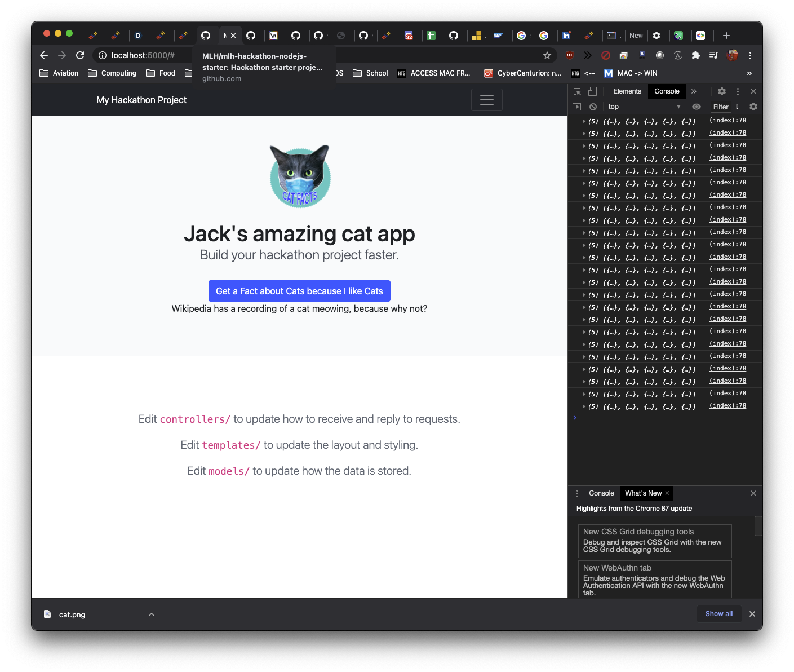Open the Aviation bookmark folder
The width and height of the screenshot is (794, 672).
(59, 73)
